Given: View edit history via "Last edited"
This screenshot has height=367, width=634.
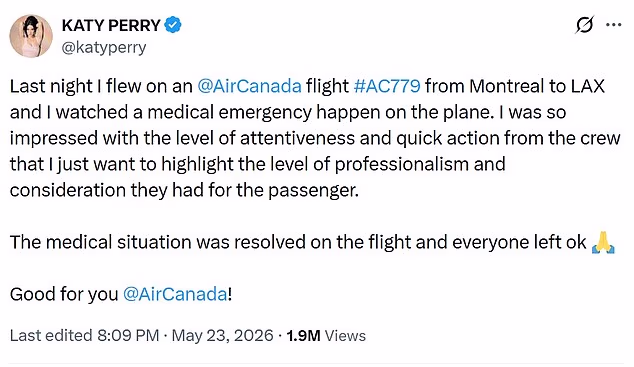Looking at the screenshot, I should click(51, 336).
